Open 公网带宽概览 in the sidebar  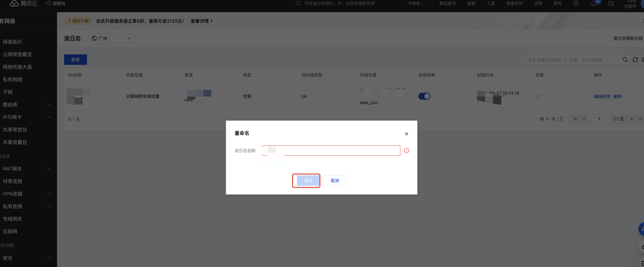pos(17,54)
